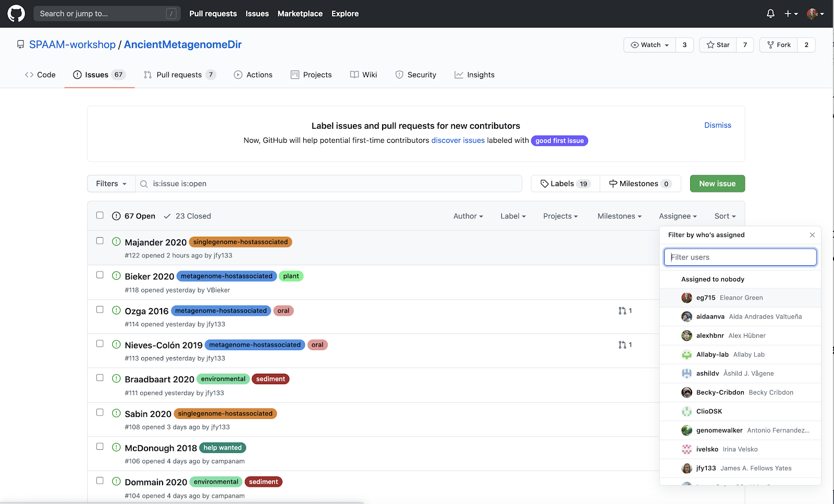Click the open issue icon beside Majander 2020
834x504 pixels.
coord(116,242)
